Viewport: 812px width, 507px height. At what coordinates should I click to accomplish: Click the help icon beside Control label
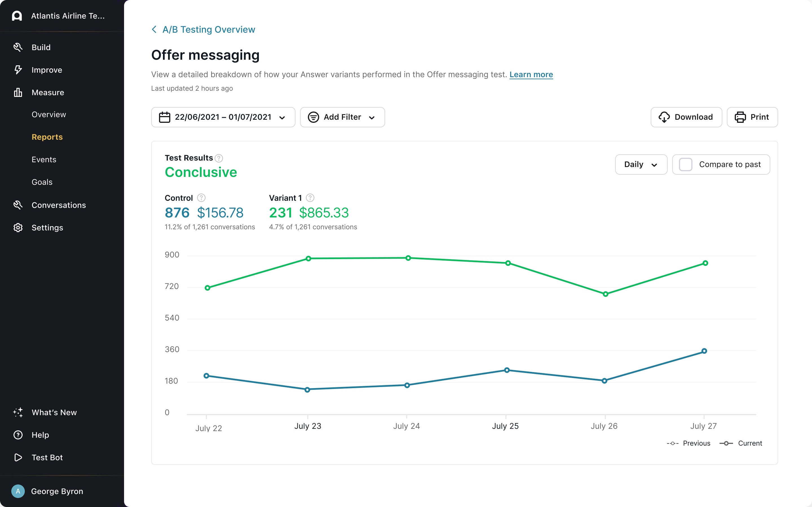[201, 198]
